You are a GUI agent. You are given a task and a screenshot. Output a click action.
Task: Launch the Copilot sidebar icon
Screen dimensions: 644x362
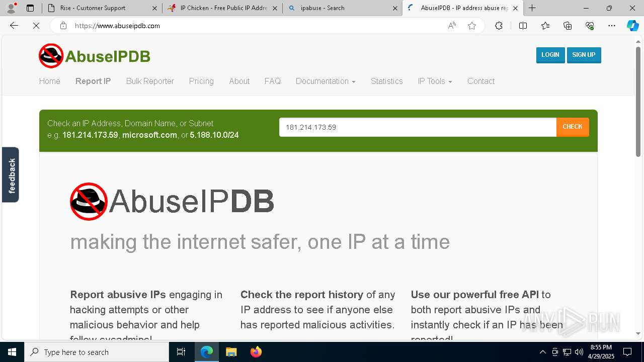pyautogui.click(x=632, y=26)
